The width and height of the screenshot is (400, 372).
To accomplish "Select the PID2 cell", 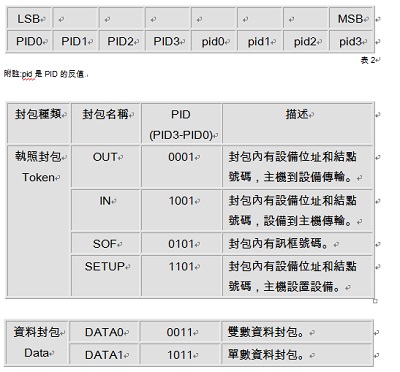I will [x=121, y=41].
